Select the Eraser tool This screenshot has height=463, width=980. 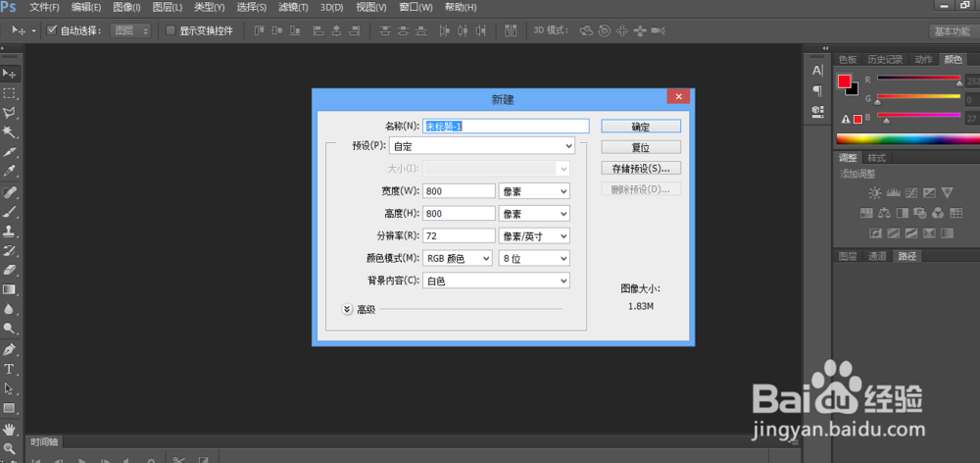click(10, 270)
